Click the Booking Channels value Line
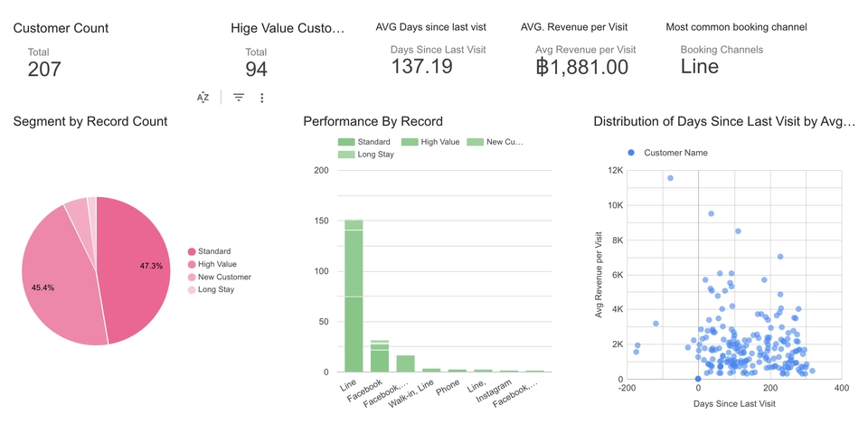Image resolution: width=868 pixels, height=443 pixels. pyautogui.click(x=699, y=66)
